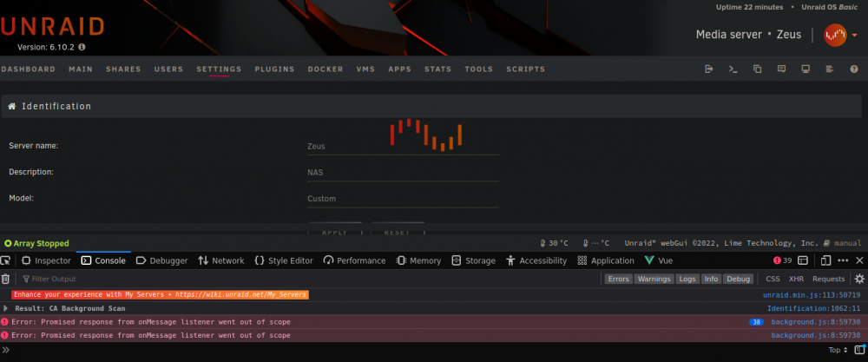Click the info icon next to Version 6.10.2
Viewport: 868px width, 362px height.
pyautogui.click(x=82, y=47)
